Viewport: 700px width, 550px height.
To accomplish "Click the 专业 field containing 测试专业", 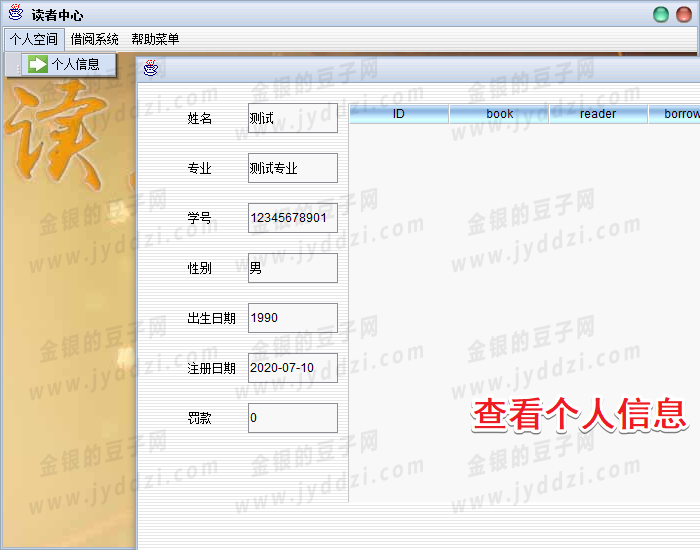I will [x=293, y=168].
